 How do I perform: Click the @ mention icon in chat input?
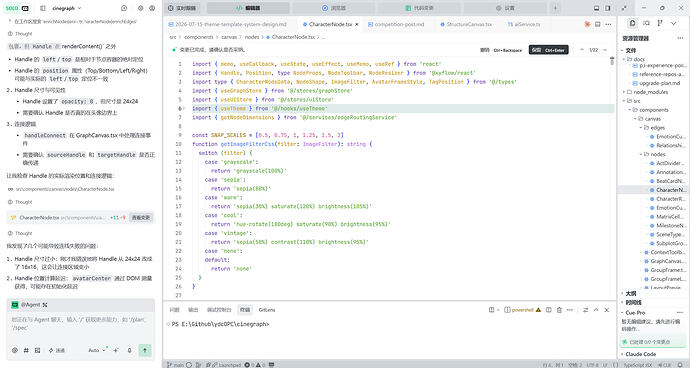point(15,350)
